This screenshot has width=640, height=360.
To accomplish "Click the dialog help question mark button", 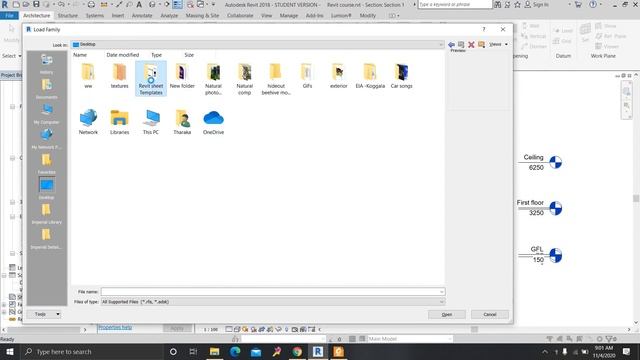I will tap(484, 29).
